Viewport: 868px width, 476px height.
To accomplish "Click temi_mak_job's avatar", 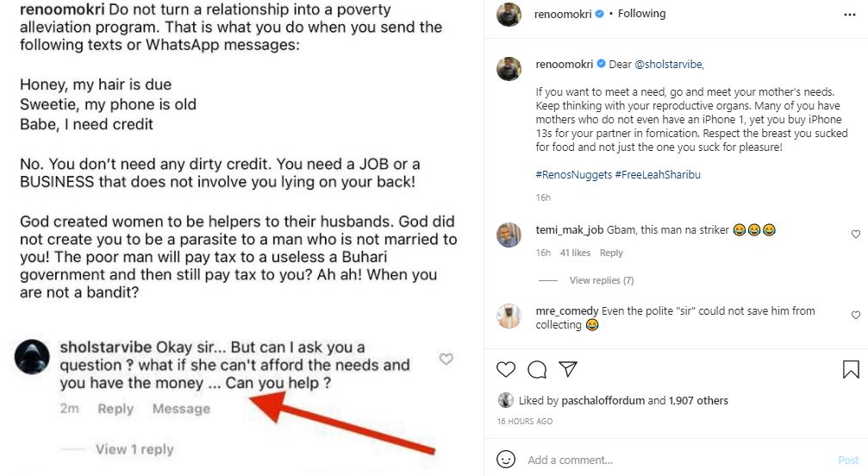I will [x=509, y=235].
